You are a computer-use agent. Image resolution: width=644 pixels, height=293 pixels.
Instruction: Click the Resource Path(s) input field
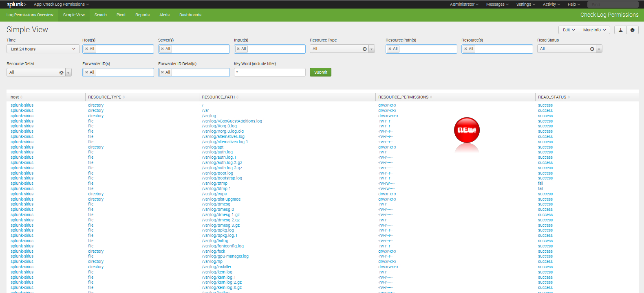pyautogui.click(x=421, y=49)
